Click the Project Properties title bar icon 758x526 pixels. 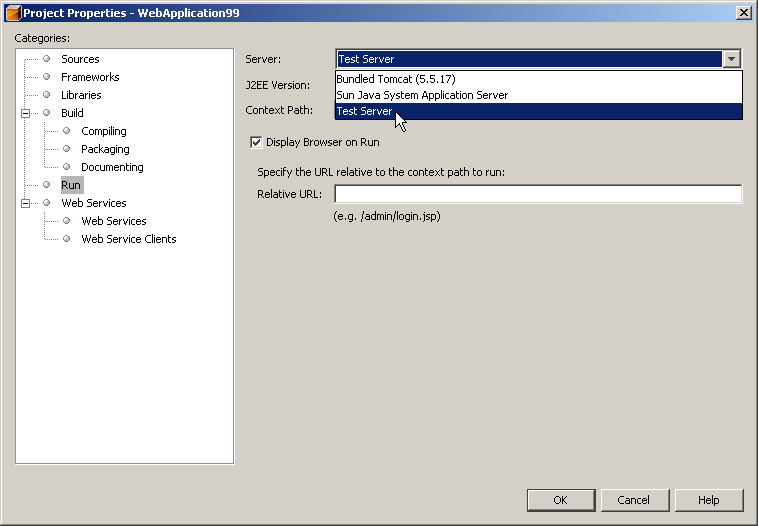point(13,13)
